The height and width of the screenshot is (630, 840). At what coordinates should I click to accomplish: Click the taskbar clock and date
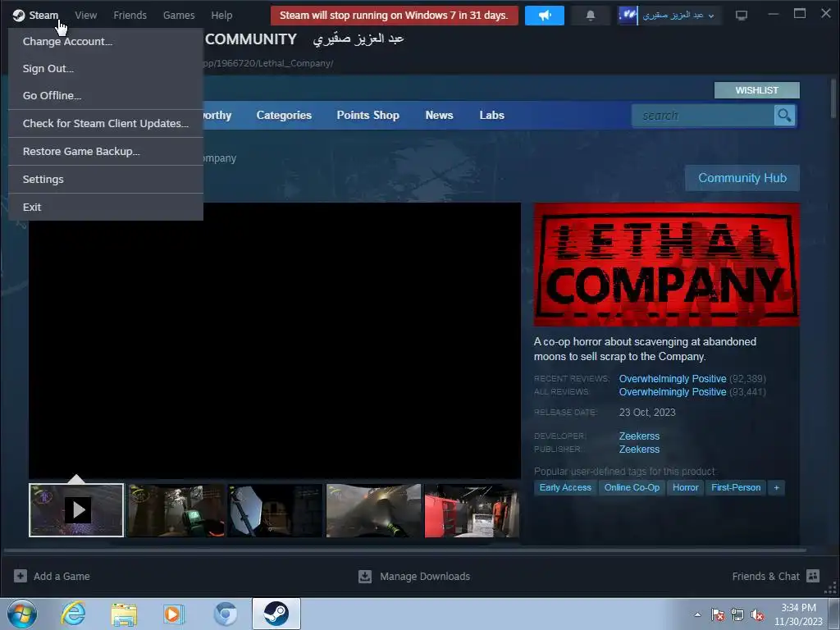pyautogui.click(x=798, y=614)
